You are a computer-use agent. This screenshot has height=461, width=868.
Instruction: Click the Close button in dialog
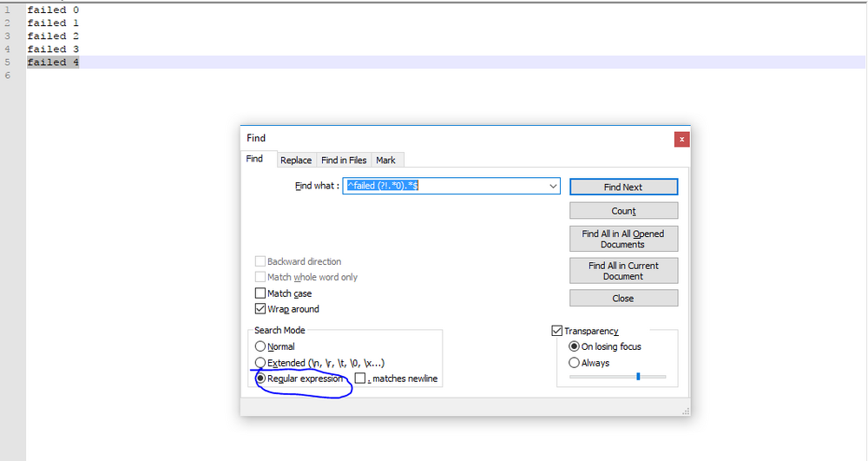click(623, 299)
